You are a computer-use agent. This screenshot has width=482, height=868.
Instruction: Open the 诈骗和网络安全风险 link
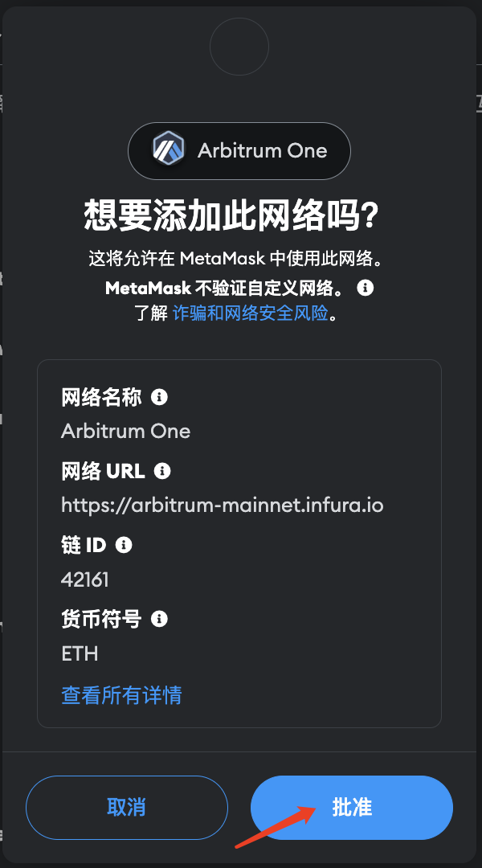coord(251,313)
